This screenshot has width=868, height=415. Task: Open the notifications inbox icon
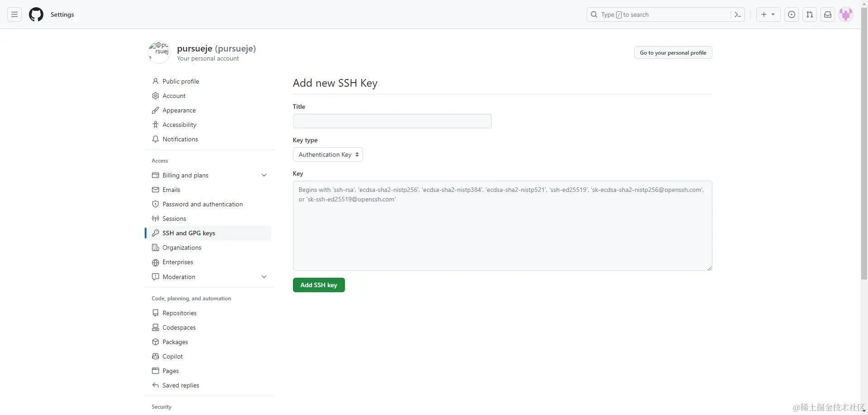(828, 14)
